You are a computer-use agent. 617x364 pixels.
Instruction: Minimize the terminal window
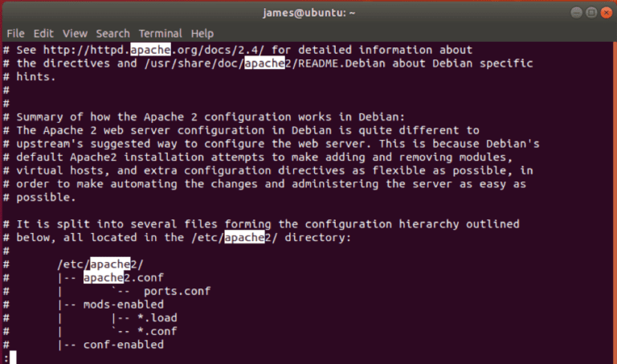[x=577, y=13]
